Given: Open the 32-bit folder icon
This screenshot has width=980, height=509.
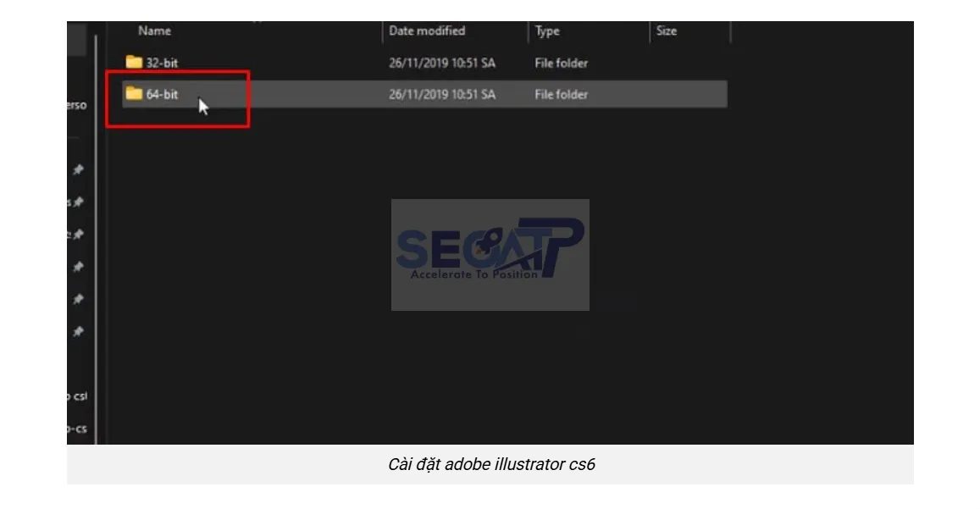Looking at the screenshot, I should point(134,63).
